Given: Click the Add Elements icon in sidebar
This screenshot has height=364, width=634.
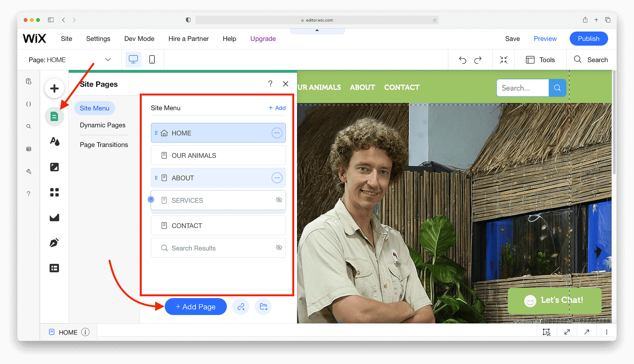Looking at the screenshot, I should [55, 88].
